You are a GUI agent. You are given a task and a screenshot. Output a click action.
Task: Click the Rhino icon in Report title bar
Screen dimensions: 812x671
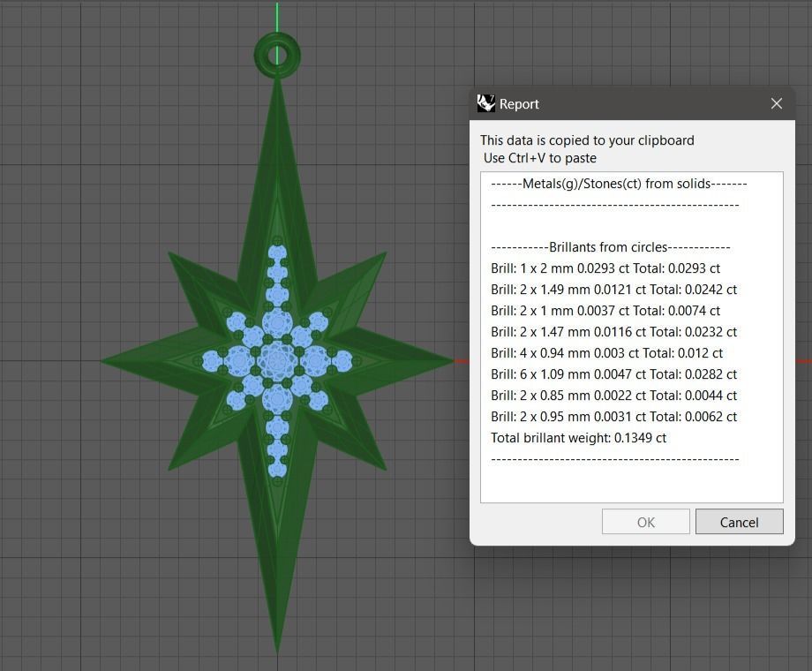pos(485,103)
